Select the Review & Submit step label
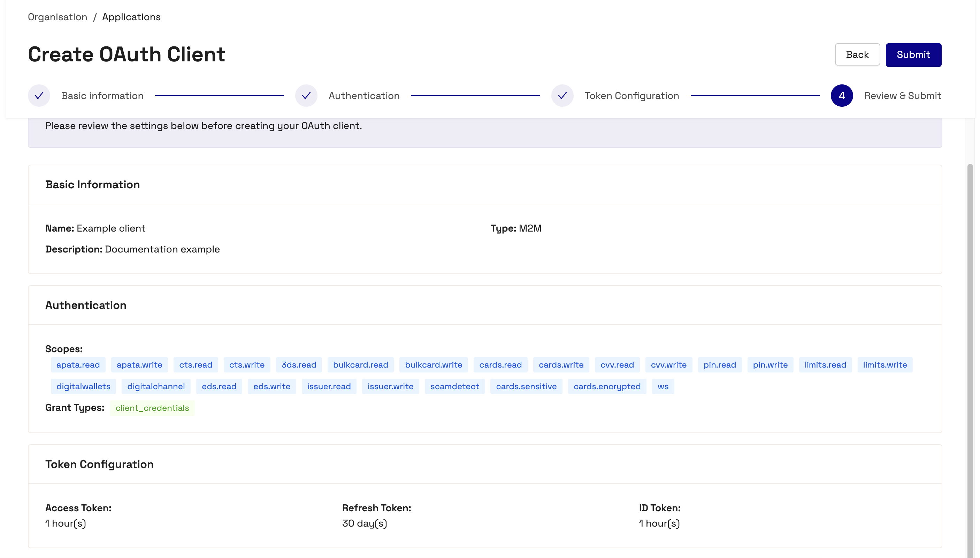The image size is (980, 558). 902,96
